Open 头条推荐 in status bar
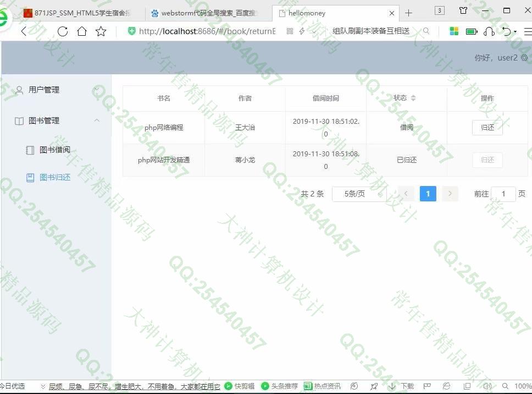This screenshot has height=394, width=532. 280,386
